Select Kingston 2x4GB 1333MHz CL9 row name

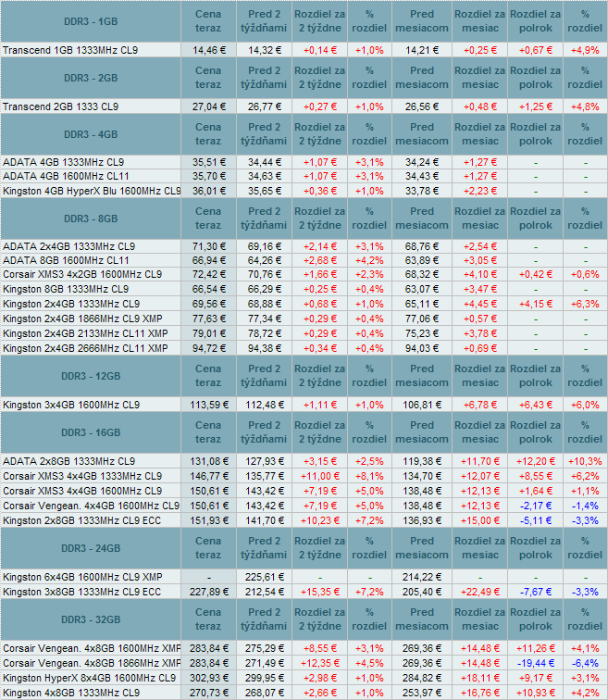[71, 304]
